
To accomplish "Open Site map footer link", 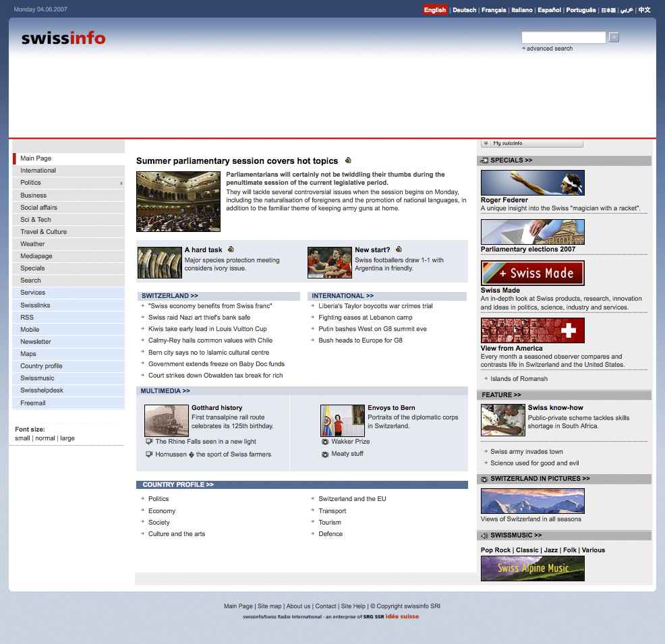I will pos(269,606).
